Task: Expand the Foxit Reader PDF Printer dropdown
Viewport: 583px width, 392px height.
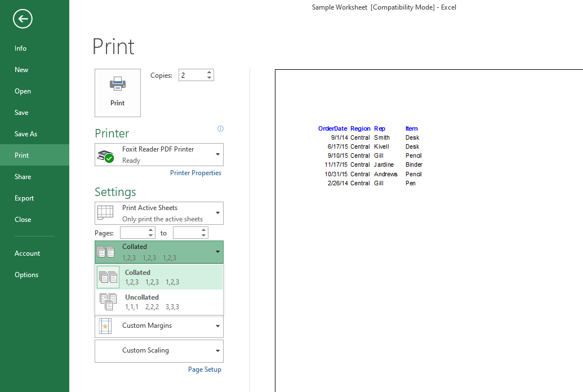Action: click(217, 154)
